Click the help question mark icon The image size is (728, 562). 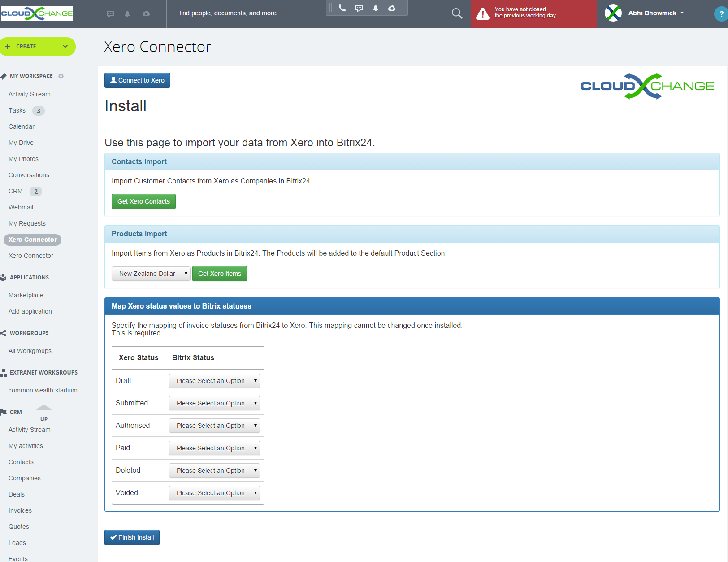click(x=720, y=14)
